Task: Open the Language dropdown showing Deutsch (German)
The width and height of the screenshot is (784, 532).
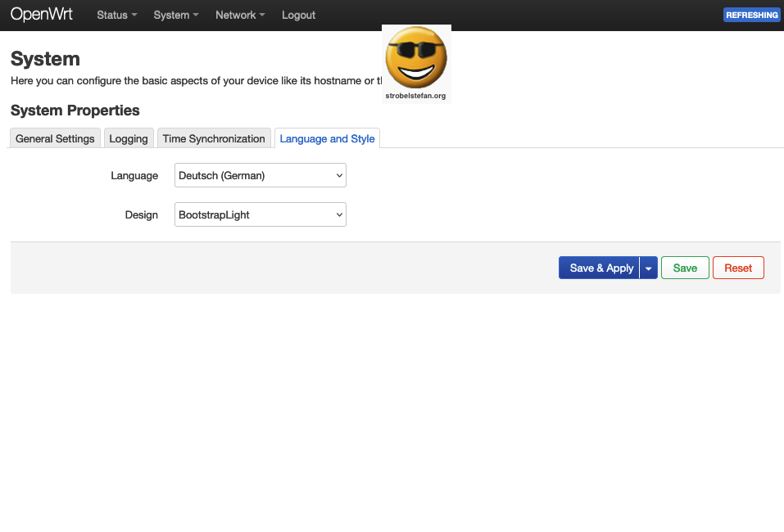Action: point(261,175)
